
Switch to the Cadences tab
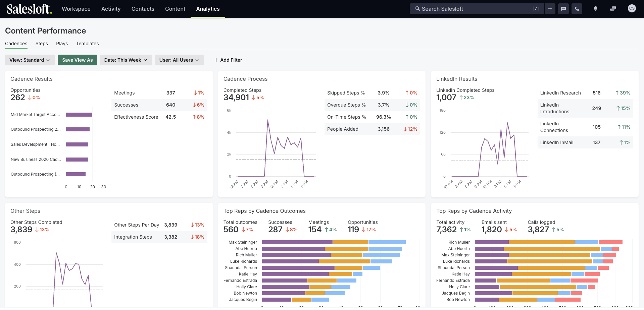tap(16, 44)
